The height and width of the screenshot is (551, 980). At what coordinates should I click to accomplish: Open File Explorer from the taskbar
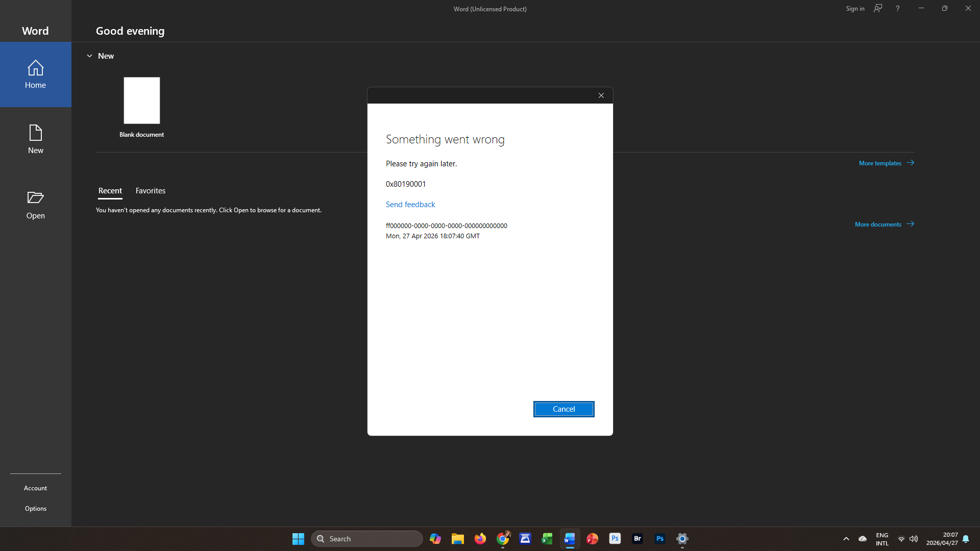pyautogui.click(x=458, y=539)
